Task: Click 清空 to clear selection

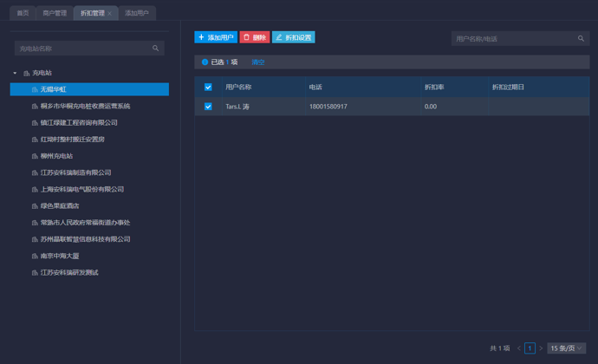Action: (257, 62)
